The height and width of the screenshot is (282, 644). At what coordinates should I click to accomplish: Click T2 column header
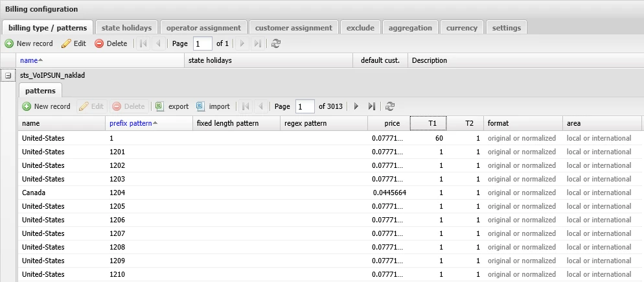[465, 123]
